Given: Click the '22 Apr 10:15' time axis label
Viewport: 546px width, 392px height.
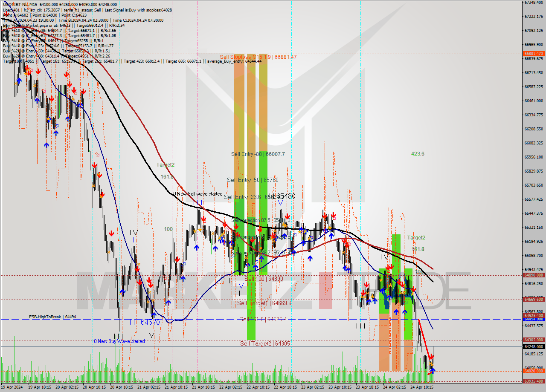Looking at the screenshot, I should (258, 387).
